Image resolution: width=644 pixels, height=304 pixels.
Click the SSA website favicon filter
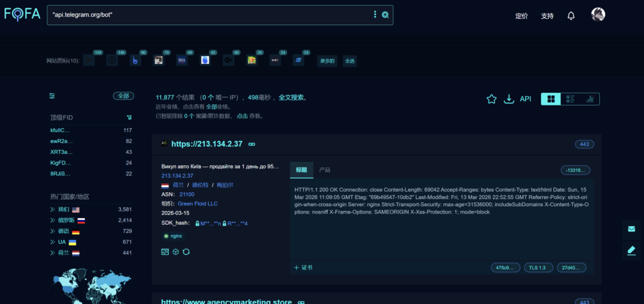[182, 60]
